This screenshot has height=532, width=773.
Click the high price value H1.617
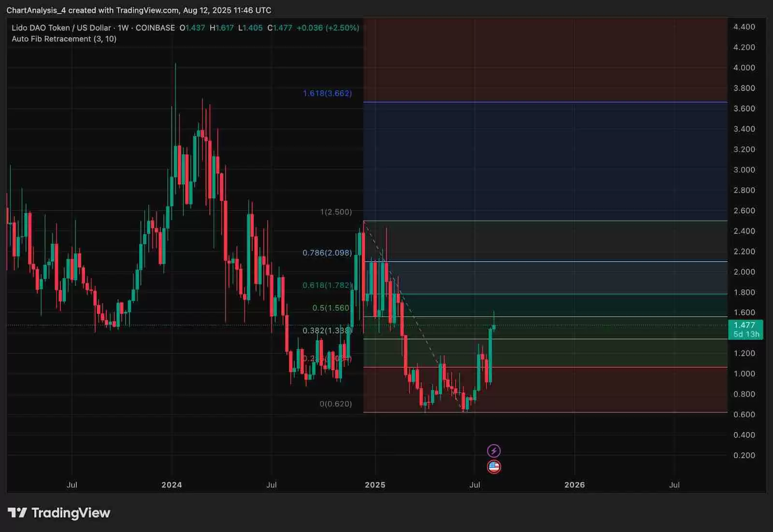pos(222,28)
